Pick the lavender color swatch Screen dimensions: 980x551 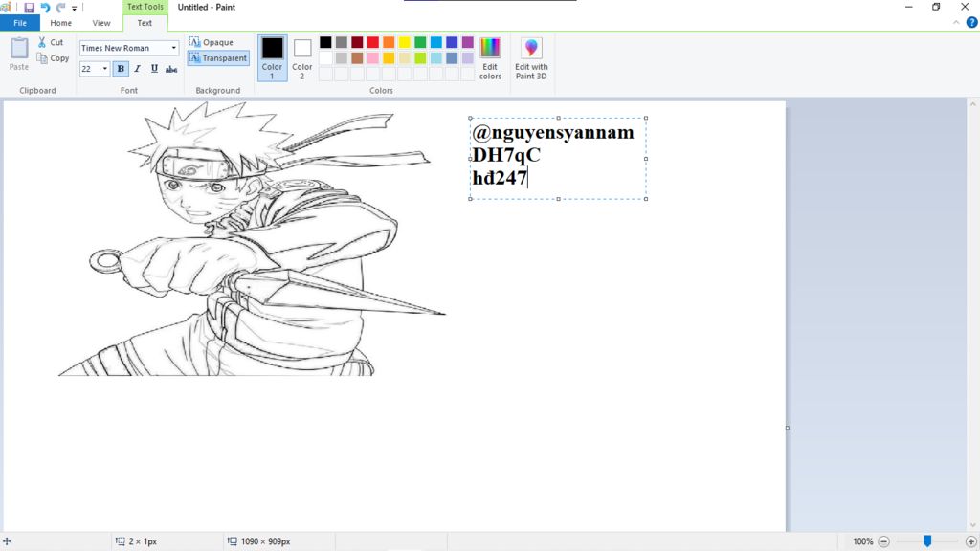tap(467, 58)
